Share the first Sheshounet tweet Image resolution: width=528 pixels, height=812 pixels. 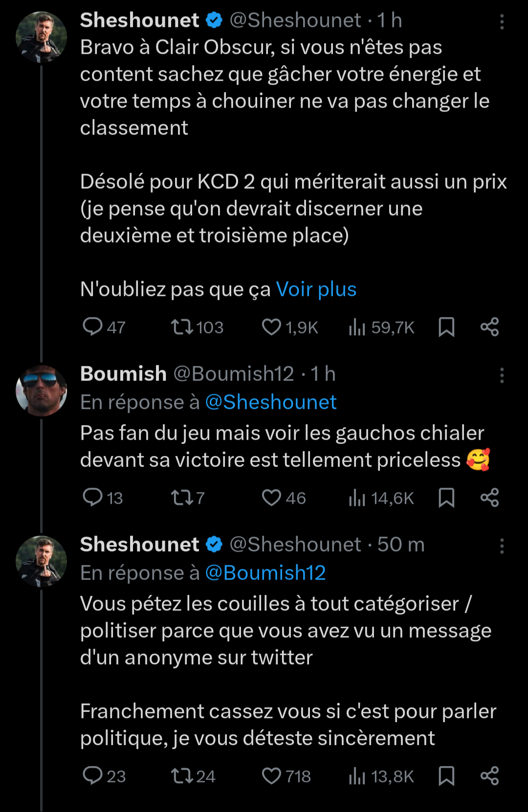(489, 327)
